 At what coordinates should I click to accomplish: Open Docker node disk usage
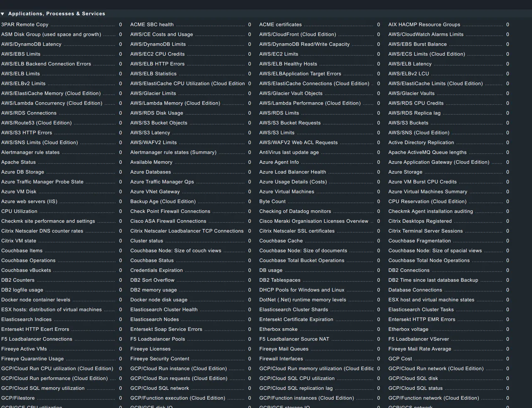(159, 300)
